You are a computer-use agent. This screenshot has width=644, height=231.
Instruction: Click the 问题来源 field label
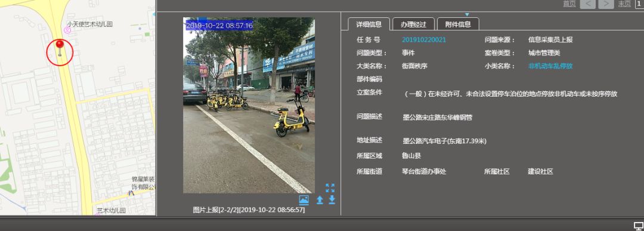click(500, 40)
